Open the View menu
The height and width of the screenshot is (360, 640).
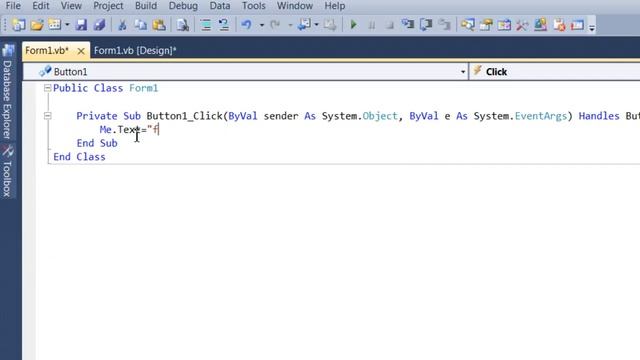[71, 6]
